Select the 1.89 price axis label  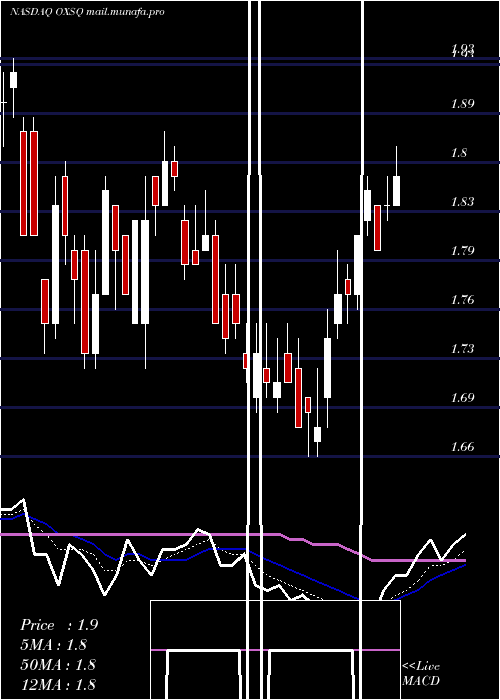[462, 104]
